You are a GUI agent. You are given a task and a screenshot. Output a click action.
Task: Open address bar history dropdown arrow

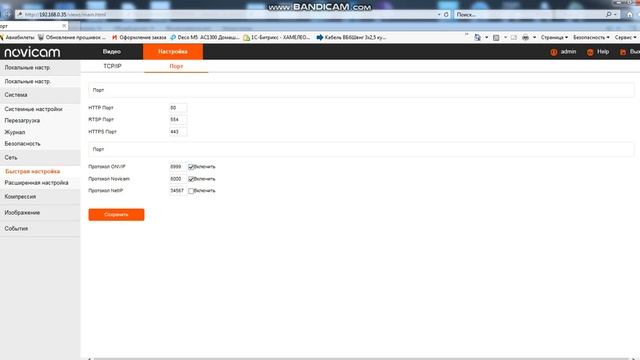439,14
